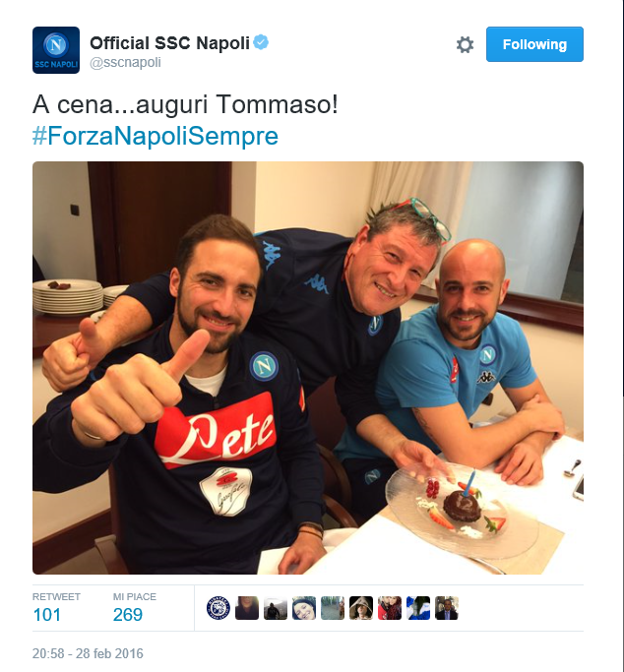Image resolution: width=624 pixels, height=672 pixels.
Task: Open the gear settings menu
Action: 465,44
